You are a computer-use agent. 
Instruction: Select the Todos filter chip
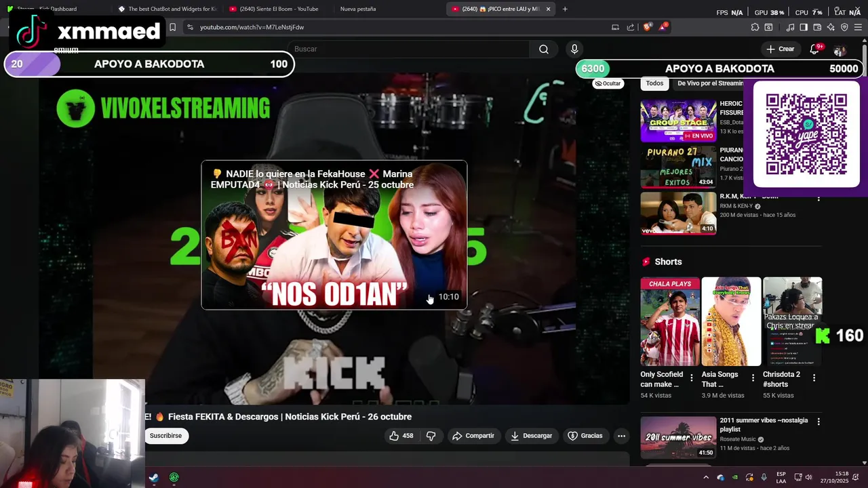654,83
